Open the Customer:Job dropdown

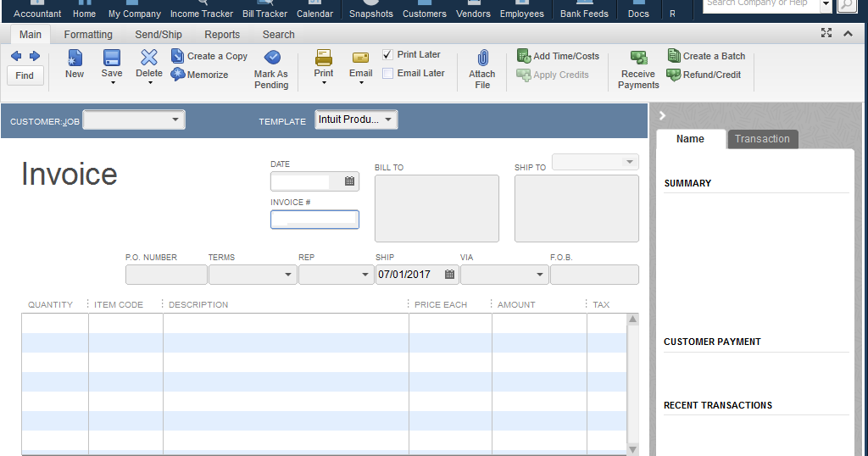click(x=175, y=120)
